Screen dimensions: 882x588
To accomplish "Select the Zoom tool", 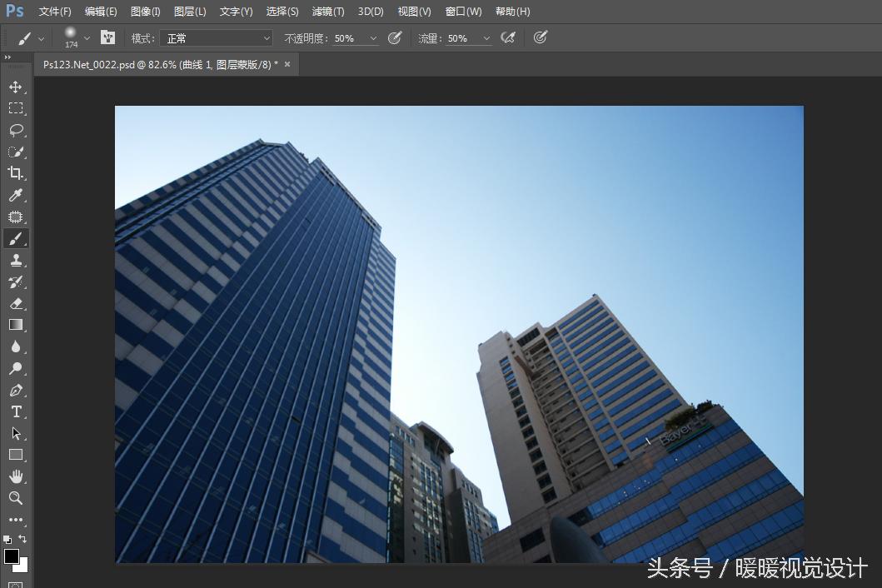I will pos(17,498).
